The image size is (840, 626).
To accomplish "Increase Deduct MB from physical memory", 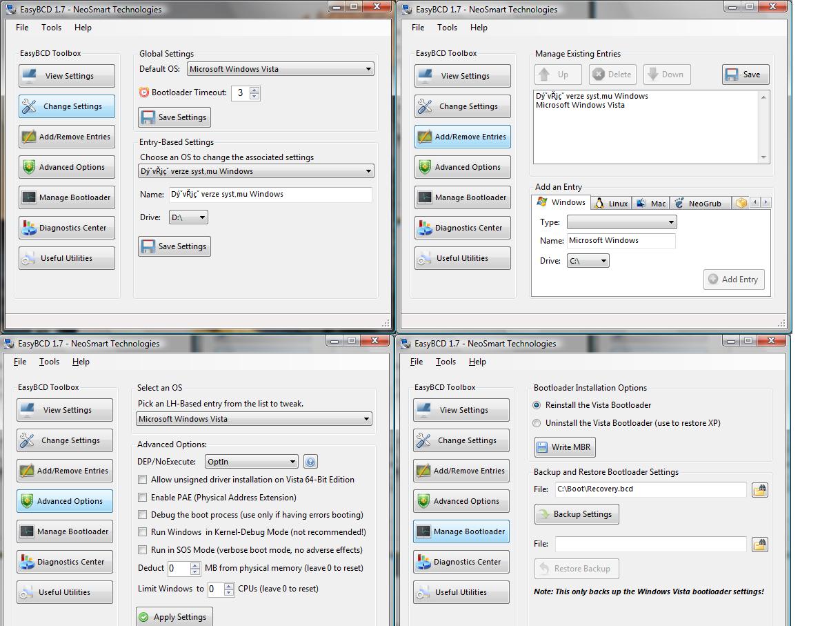I will [x=195, y=565].
